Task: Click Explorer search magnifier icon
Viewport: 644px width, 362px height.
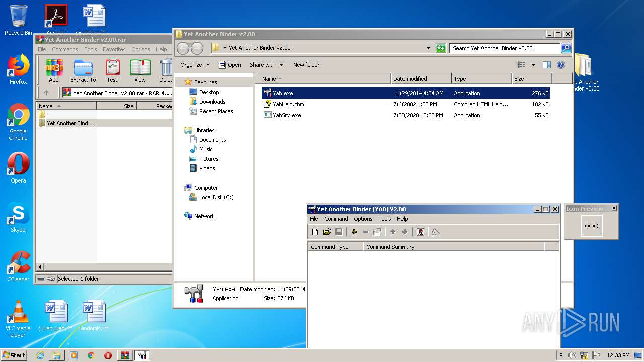Action: point(566,48)
